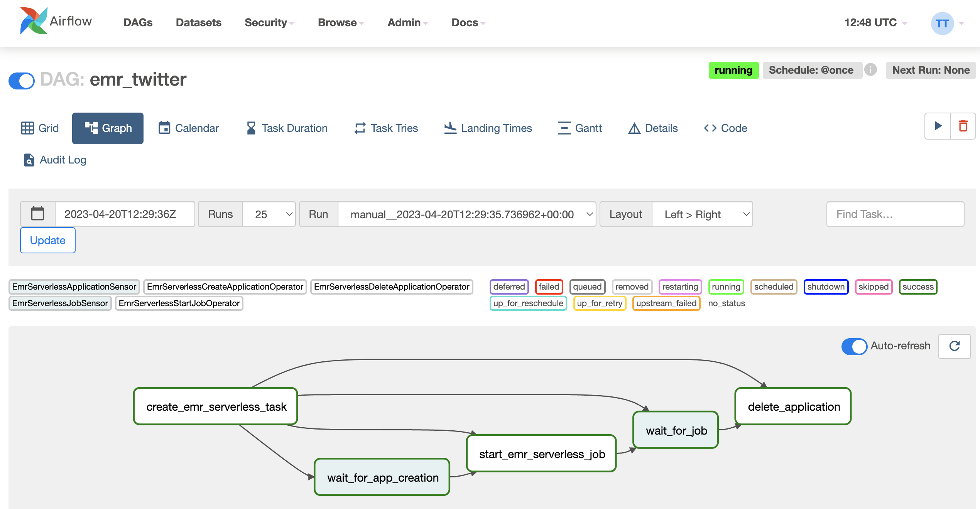Screen dimensions: 980x509
Task: Switch to the Gantt tab
Action: [x=580, y=128]
